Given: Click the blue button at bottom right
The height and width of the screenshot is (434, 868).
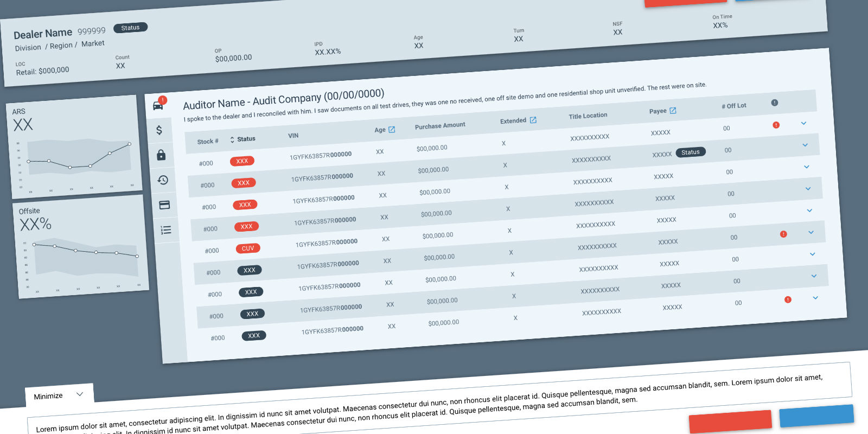Looking at the screenshot, I should pos(817,416).
